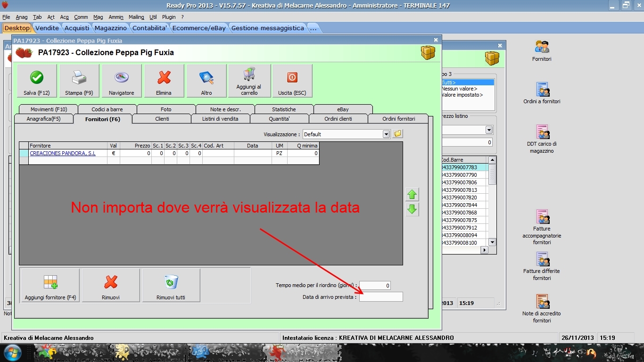
Task: Click the barcode list up scroll arrow
Action: (x=492, y=160)
